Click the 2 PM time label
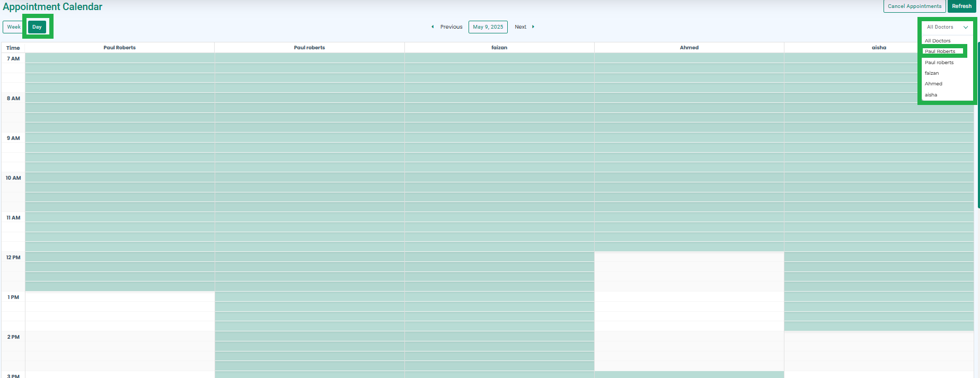Image resolution: width=980 pixels, height=378 pixels. [x=13, y=337]
